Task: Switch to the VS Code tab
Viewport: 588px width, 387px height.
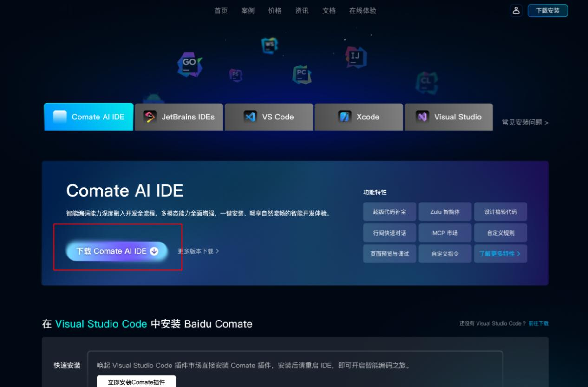Action: pos(269,117)
